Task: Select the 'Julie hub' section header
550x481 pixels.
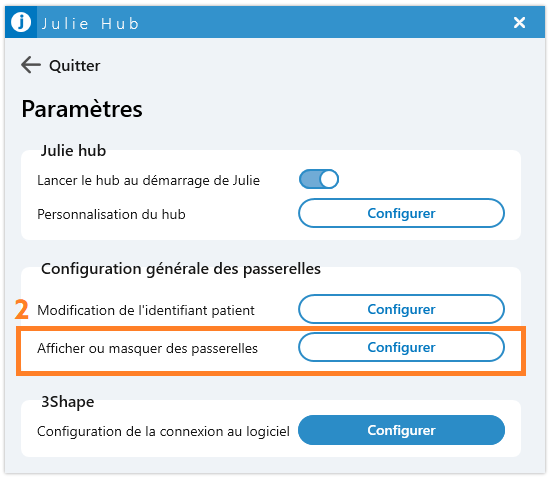Action: point(73,151)
